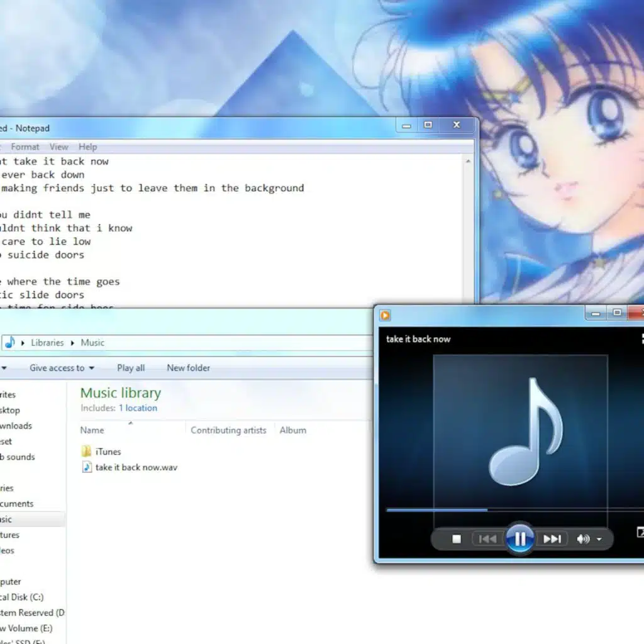Click the Windows Media Player title icon
This screenshot has height=644, width=644.
(386, 315)
